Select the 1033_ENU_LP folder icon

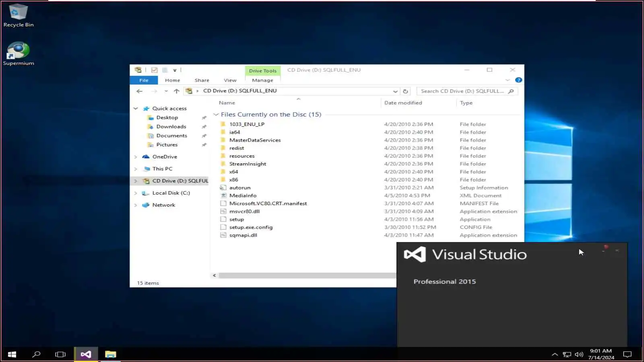(x=223, y=124)
